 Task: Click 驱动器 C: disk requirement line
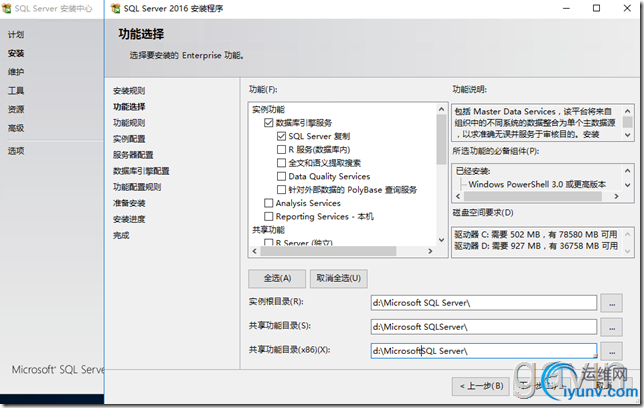536,235
